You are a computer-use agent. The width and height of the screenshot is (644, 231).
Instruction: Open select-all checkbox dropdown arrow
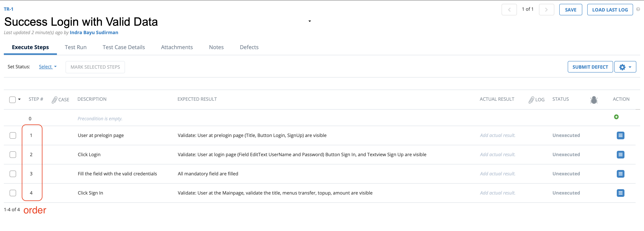(x=20, y=99)
